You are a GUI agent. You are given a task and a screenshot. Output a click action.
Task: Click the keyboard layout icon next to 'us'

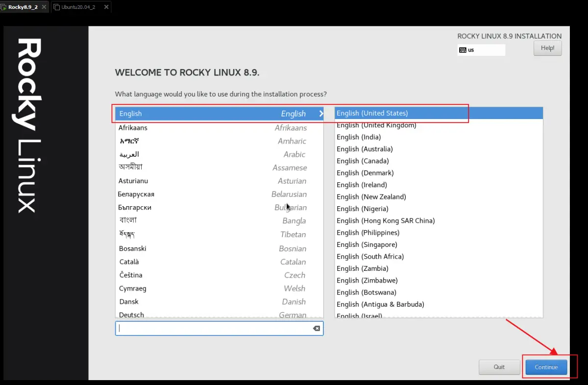coord(463,50)
